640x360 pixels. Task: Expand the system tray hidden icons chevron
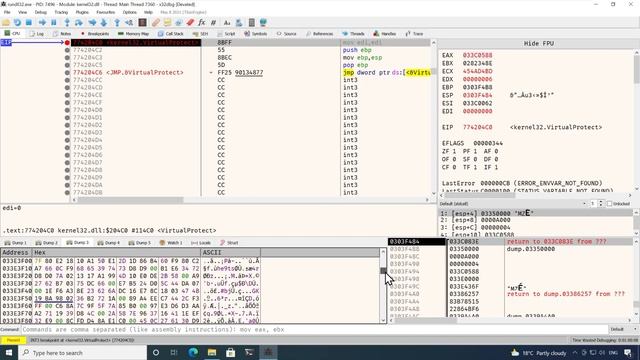coord(575,353)
